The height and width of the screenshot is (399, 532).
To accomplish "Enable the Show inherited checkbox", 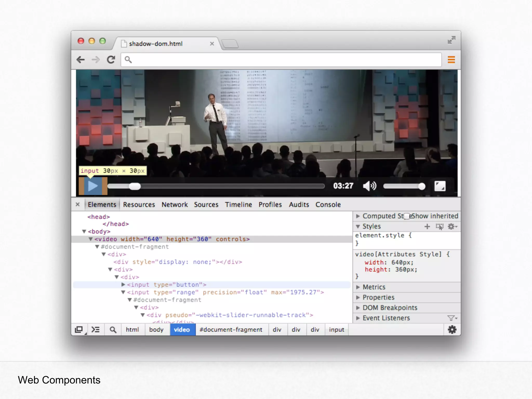I will (407, 216).
